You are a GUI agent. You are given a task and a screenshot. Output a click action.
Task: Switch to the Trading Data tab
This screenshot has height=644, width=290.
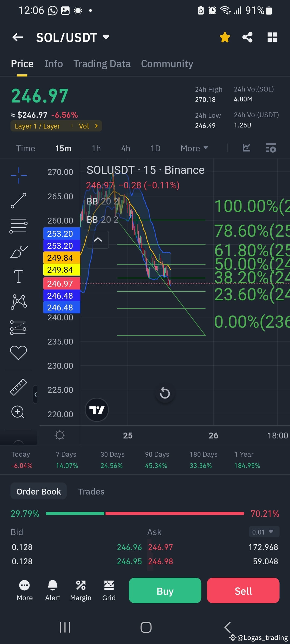[x=102, y=64]
